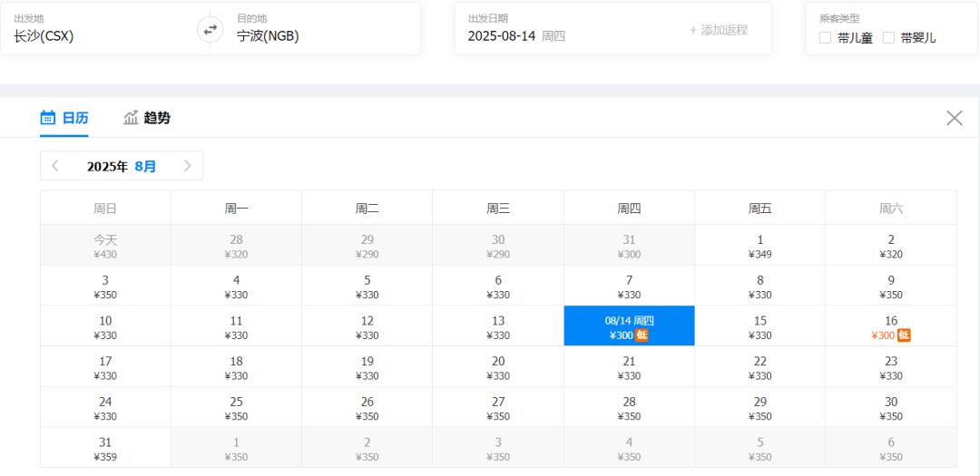Pick August 27 date cell
980x476 pixels.
[x=498, y=407]
